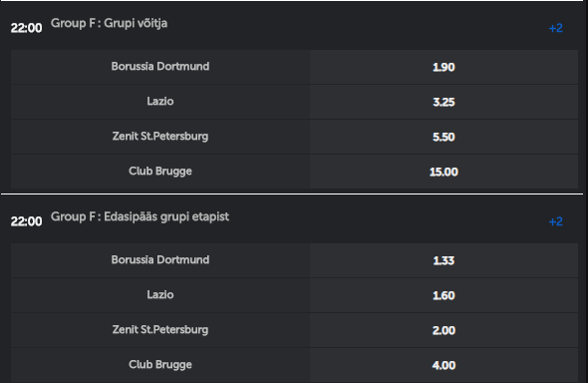The image size is (588, 383).
Task: Select Borussia Dortmund to qualify at 1.33
Action: (443, 260)
